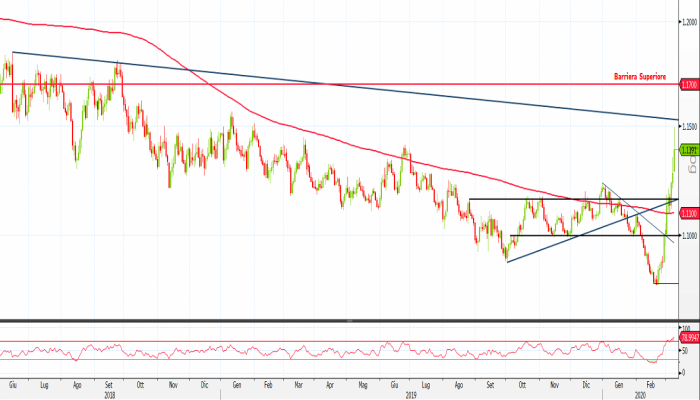Select the 2019 year label
Screen dimensions: 700x400
click(x=411, y=395)
